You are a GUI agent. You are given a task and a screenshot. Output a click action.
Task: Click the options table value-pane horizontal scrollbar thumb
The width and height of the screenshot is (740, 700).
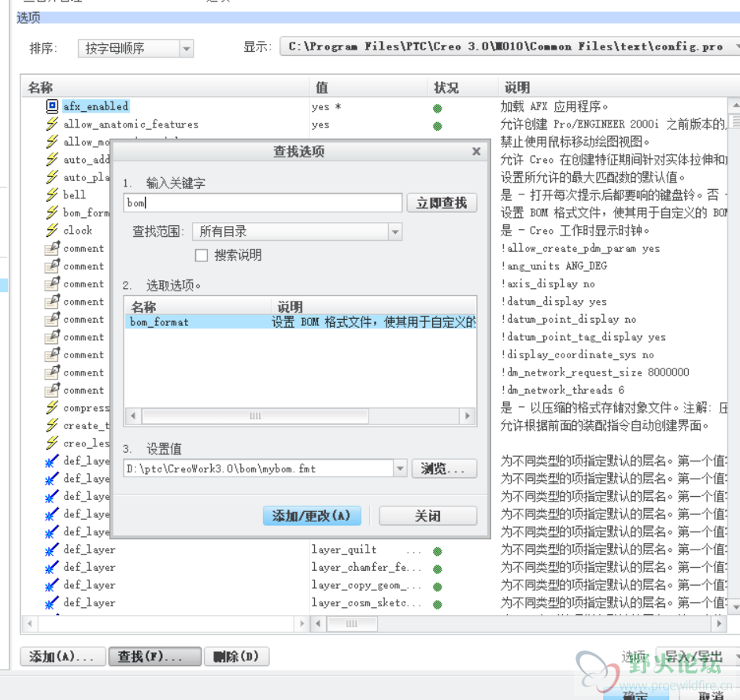tap(352, 624)
